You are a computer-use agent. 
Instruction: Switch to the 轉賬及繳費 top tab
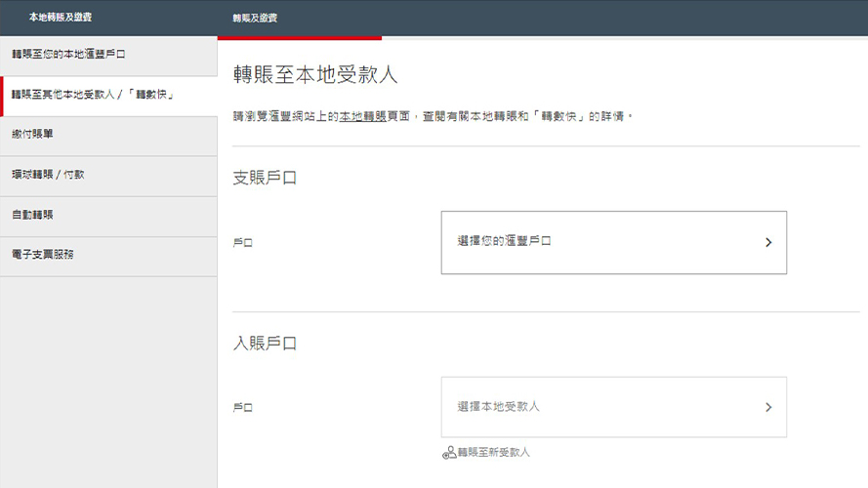(x=255, y=19)
